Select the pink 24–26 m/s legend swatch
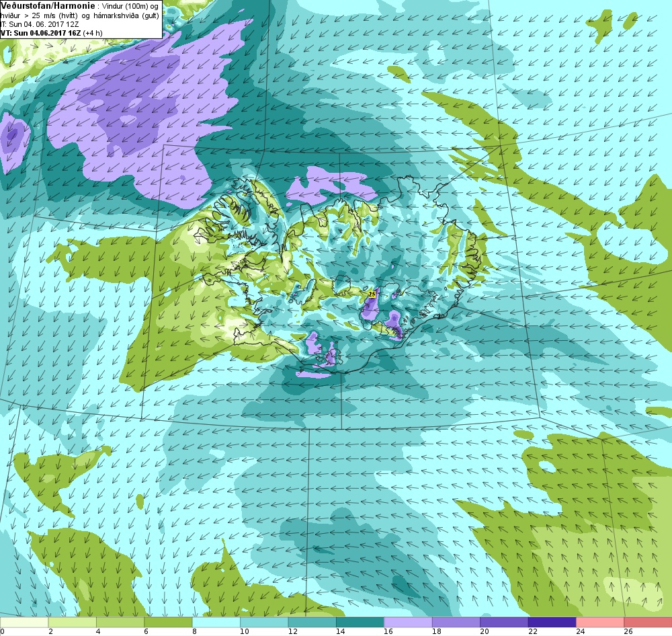The width and height of the screenshot is (672, 636). coord(600,623)
